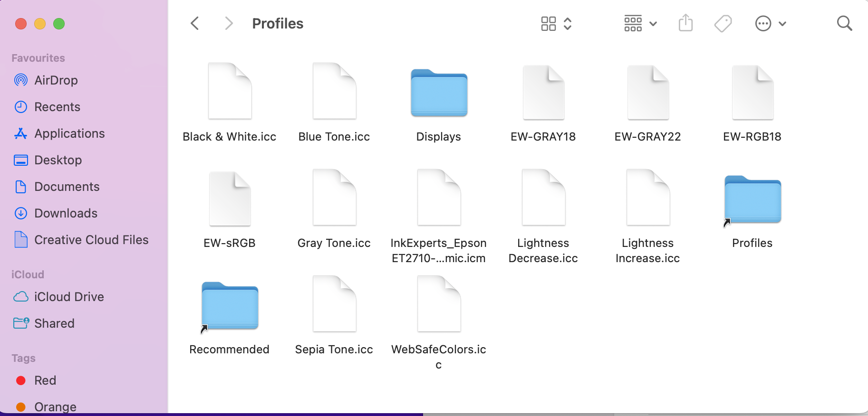Select the WebSafeColors.icc file icon
Image resolution: width=868 pixels, height=416 pixels.
[x=439, y=303]
